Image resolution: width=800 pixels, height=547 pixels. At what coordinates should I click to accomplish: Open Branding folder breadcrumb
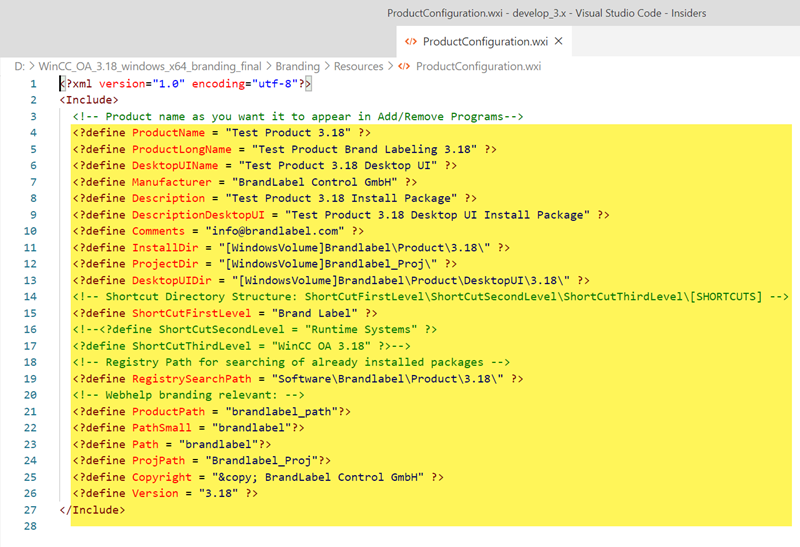click(x=297, y=66)
